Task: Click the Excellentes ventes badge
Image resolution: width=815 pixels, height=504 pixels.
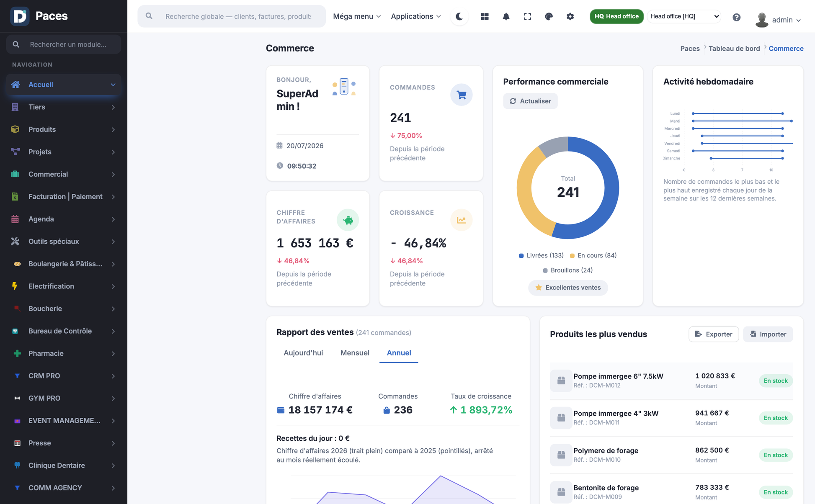Action: point(568,288)
